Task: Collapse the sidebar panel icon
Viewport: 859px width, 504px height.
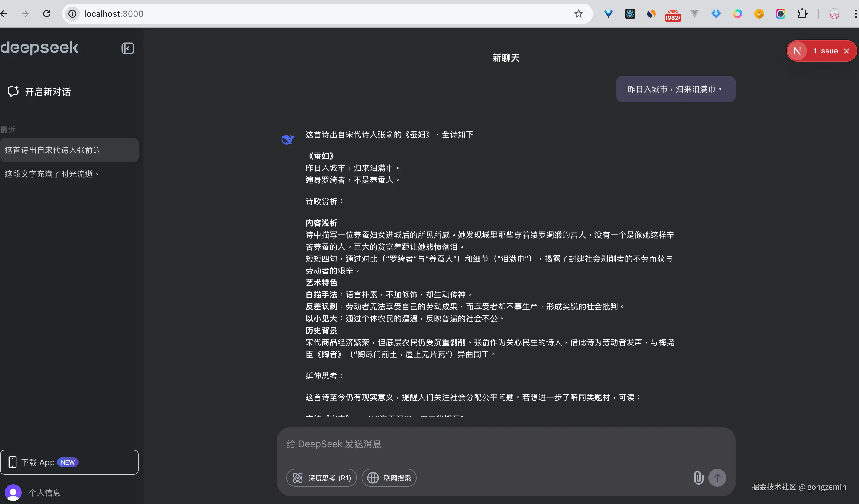Action: [x=128, y=48]
